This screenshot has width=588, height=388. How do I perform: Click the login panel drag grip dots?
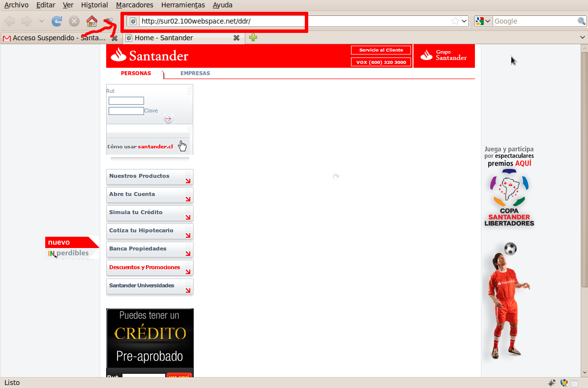coord(189,90)
